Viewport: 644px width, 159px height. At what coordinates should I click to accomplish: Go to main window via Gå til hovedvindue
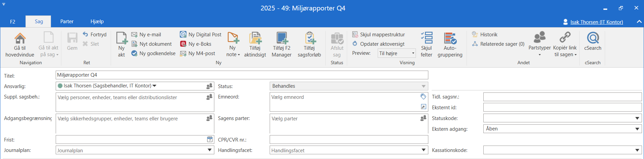(20, 45)
